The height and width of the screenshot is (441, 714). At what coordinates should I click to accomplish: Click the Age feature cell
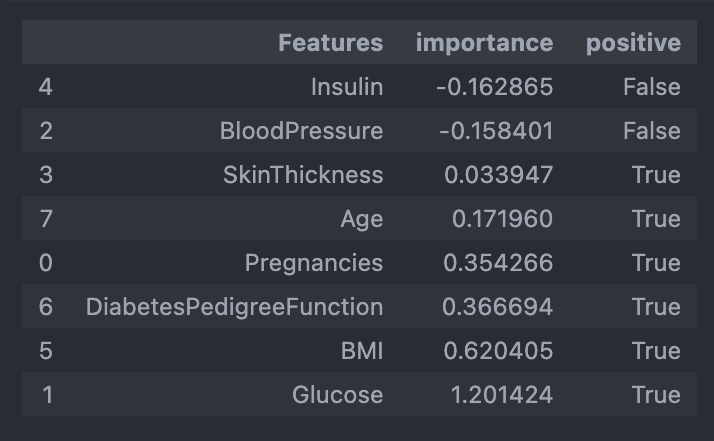(x=361, y=219)
